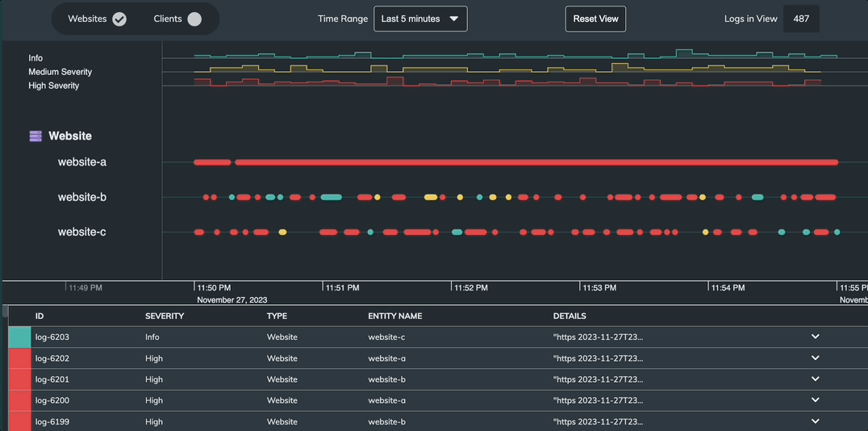This screenshot has height=431, width=868.
Task: Expand details for log-6202 row
Action: (x=815, y=358)
